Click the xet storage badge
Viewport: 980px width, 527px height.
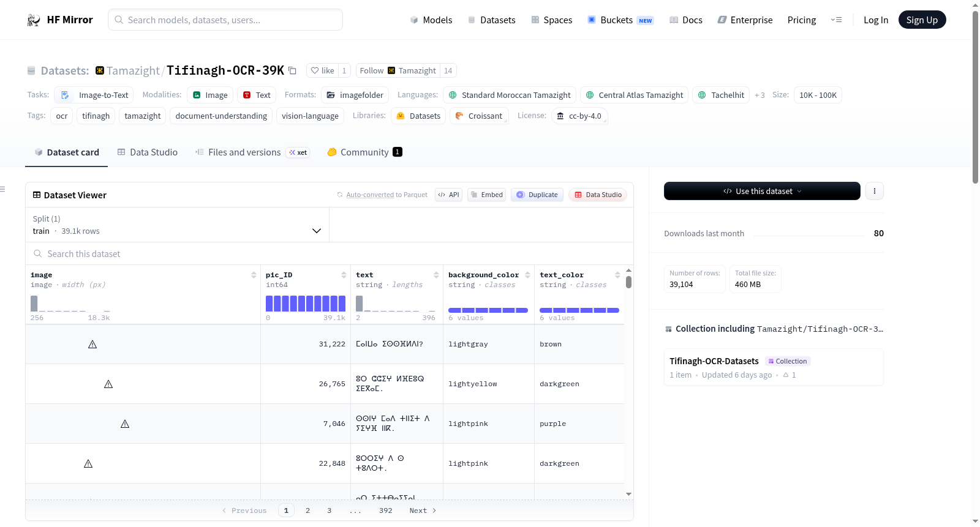(x=298, y=152)
